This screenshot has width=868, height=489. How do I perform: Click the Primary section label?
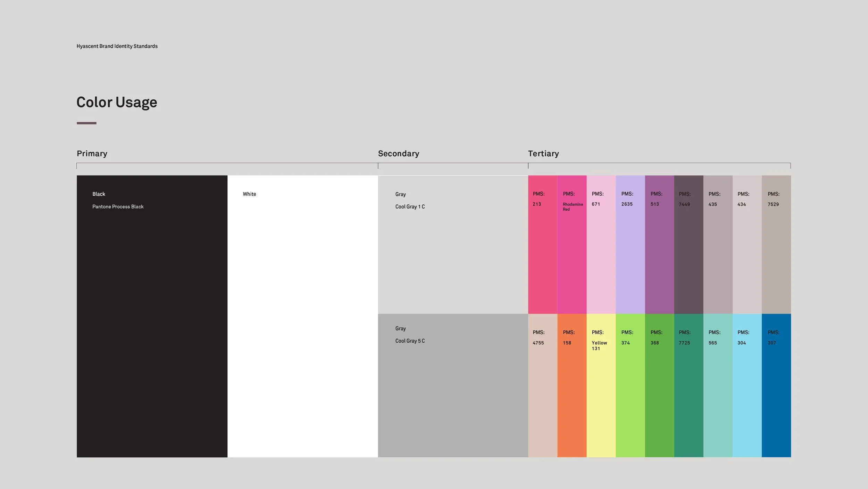[x=92, y=154]
